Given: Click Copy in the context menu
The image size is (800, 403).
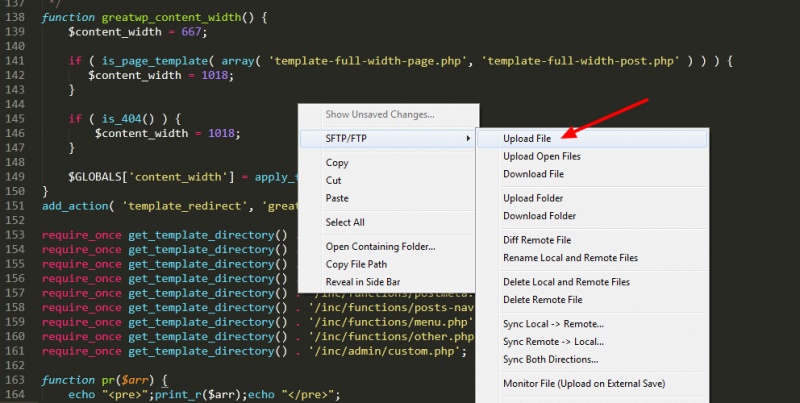Looking at the screenshot, I should tap(337, 162).
